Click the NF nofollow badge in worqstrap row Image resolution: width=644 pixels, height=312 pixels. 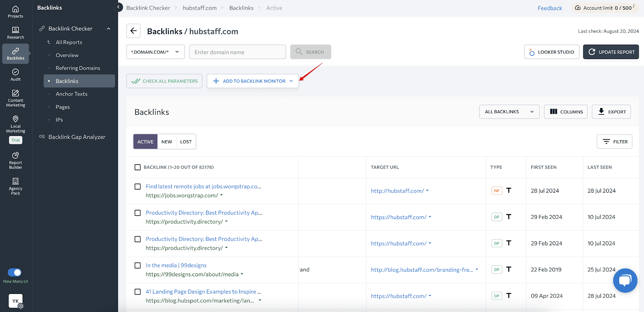497,191
